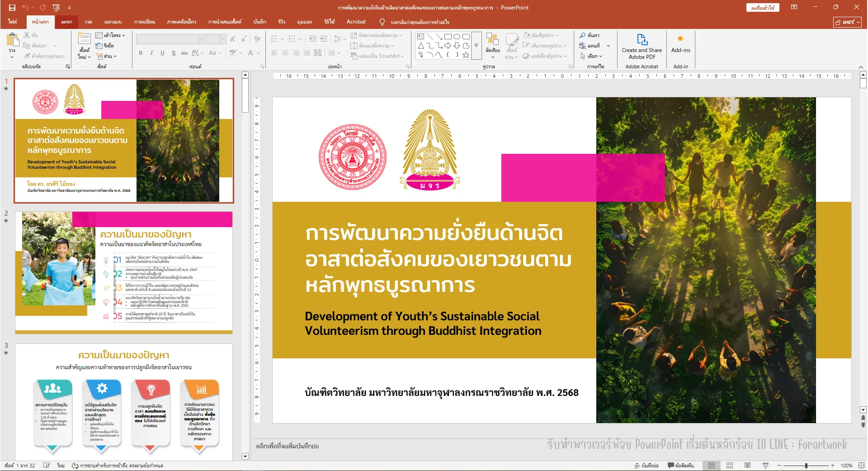Click the New Slide icon
Viewport: 868px width, 471px height.
tap(84, 38)
